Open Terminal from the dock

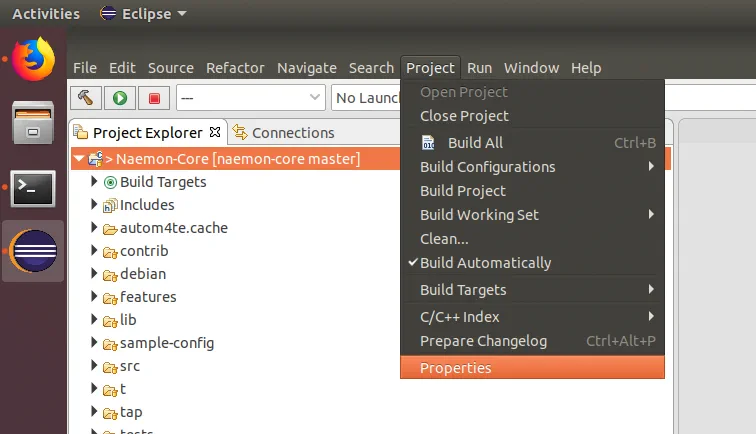click(33, 189)
